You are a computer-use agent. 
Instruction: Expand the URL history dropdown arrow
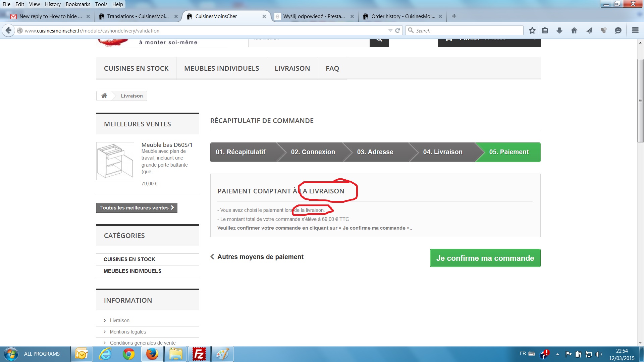pyautogui.click(x=390, y=31)
